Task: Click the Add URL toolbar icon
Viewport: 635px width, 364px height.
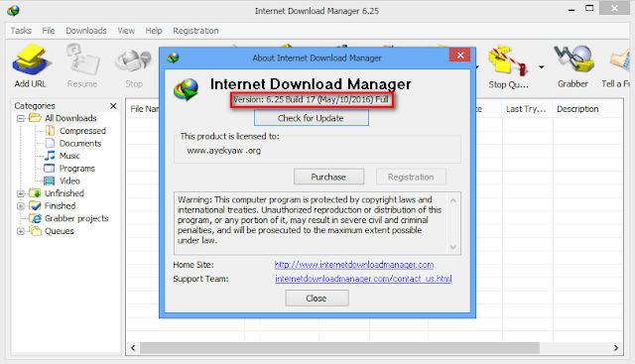Action: click(31, 60)
